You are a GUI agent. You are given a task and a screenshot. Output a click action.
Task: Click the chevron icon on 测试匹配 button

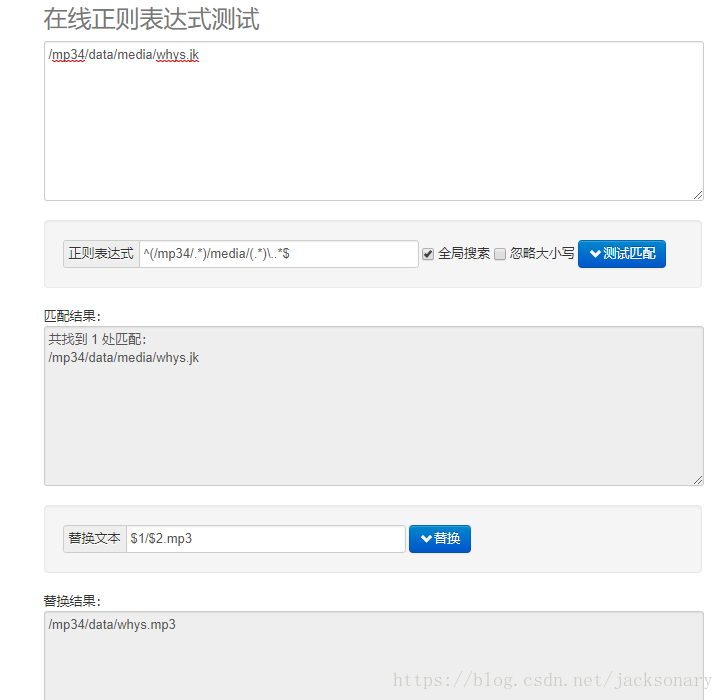tap(595, 253)
